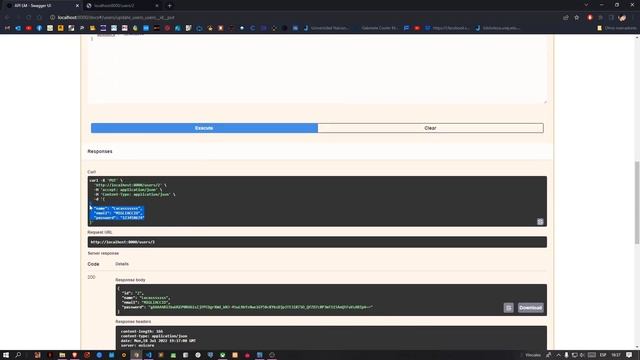Click the Responses section header
Viewport: 640px width, 360px height.
pyautogui.click(x=100, y=151)
